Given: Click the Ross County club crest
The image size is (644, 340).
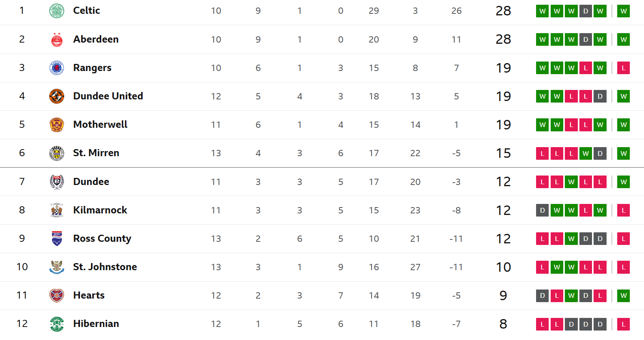Looking at the screenshot, I should (57, 239).
